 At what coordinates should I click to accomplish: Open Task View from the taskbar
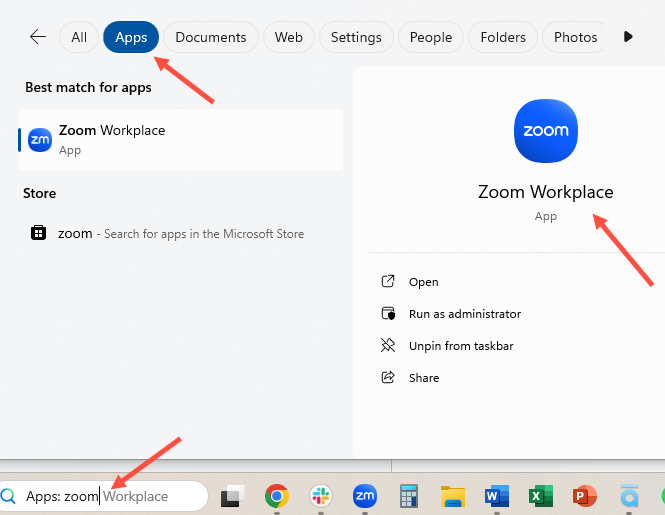coord(232,496)
